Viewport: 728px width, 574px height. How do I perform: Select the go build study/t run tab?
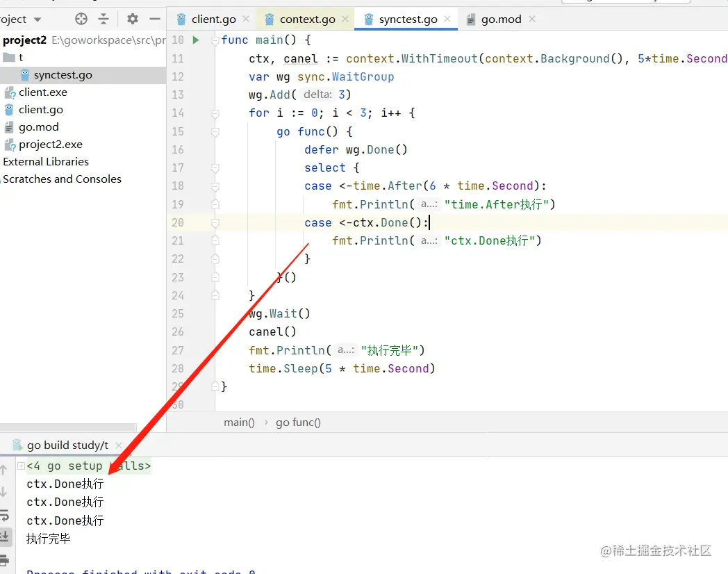coord(68,445)
